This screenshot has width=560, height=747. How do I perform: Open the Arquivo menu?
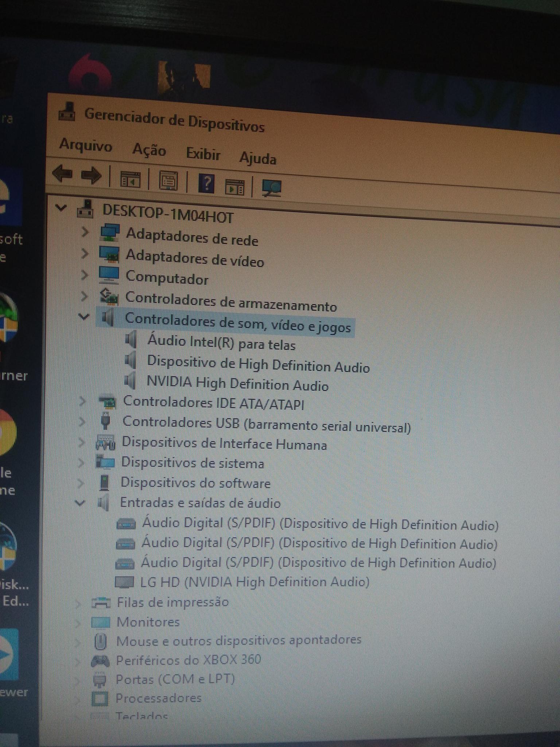86,146
